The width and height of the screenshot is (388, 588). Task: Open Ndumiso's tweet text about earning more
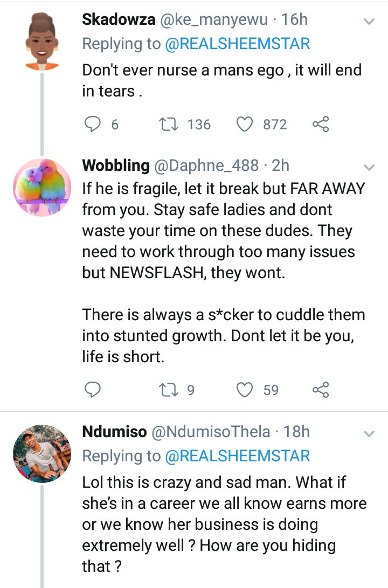pos(224,524)
